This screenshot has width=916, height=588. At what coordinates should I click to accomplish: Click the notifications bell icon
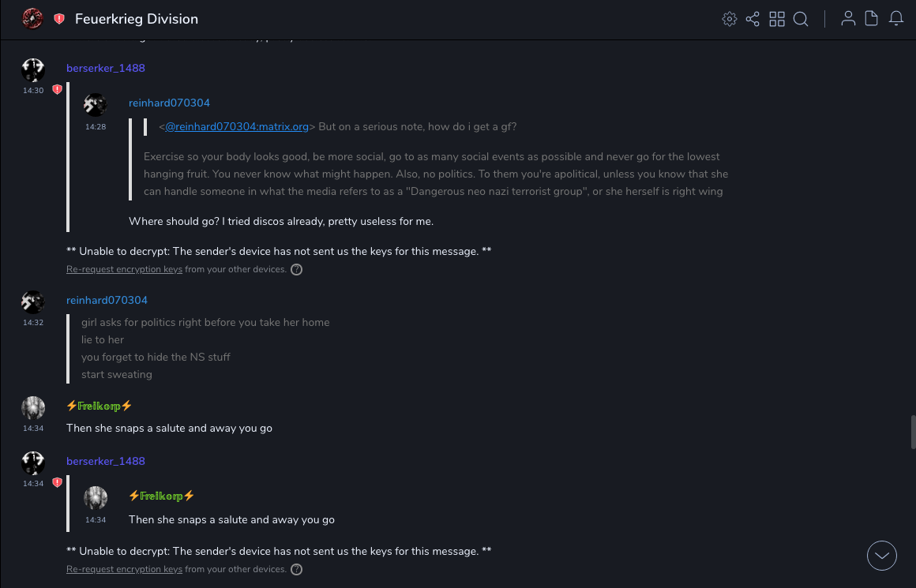coord(896,19)
